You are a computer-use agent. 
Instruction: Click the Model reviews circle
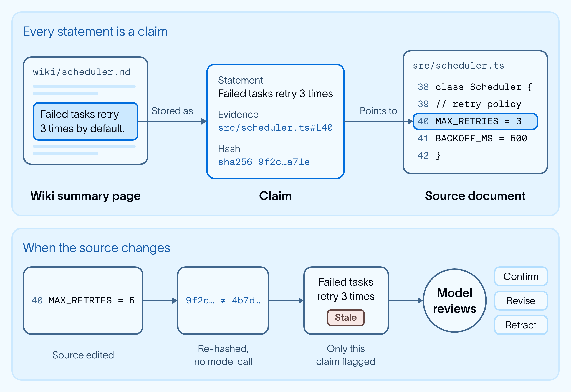click(x=454, y=301)
